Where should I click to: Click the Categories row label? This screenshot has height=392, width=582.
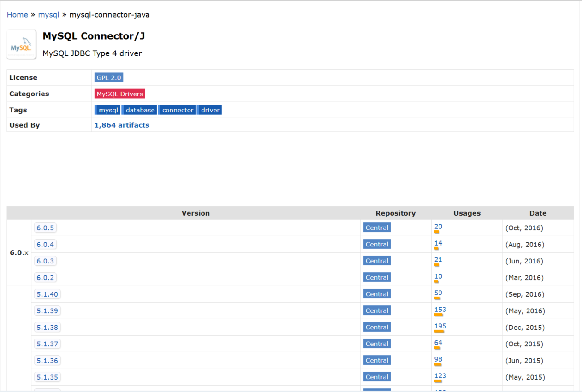[29, 94]
